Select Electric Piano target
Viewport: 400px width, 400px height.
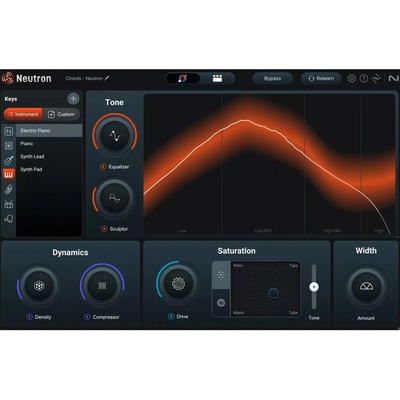[x=49, y=131]
